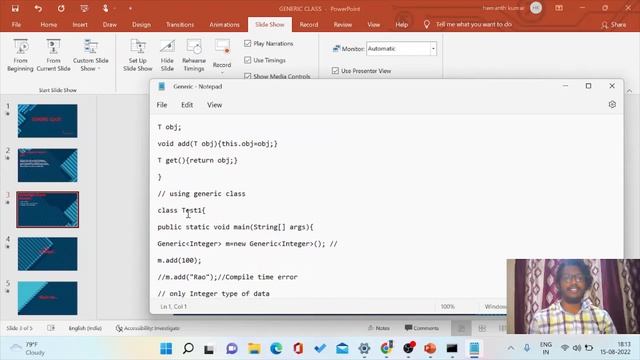Show hidden tray icons chevron
This screenshot has height=360, width=640.
point(511,348)
